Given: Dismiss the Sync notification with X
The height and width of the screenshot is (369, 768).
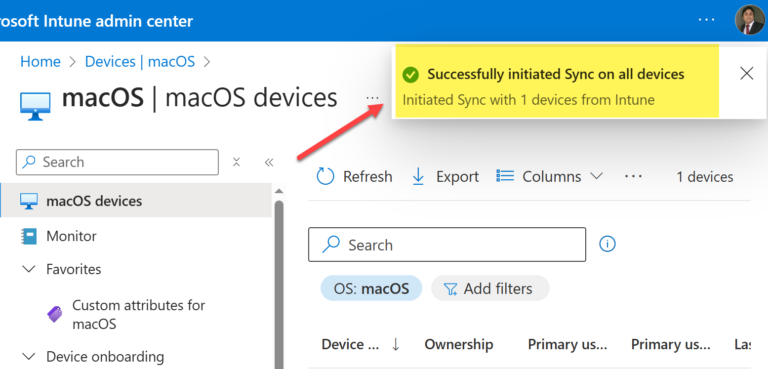Looking at the screenshot, I should [x=746, y=74].
